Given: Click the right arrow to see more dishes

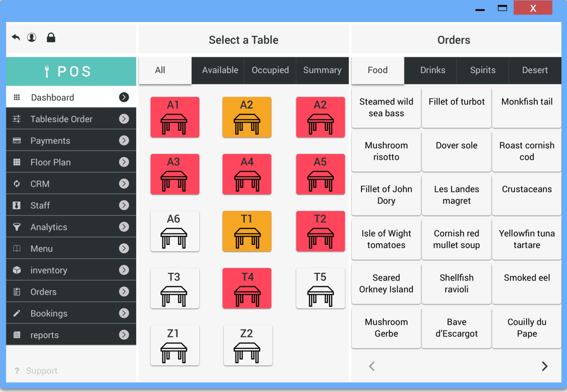Looking at the screenshot, I should point(544,366).
